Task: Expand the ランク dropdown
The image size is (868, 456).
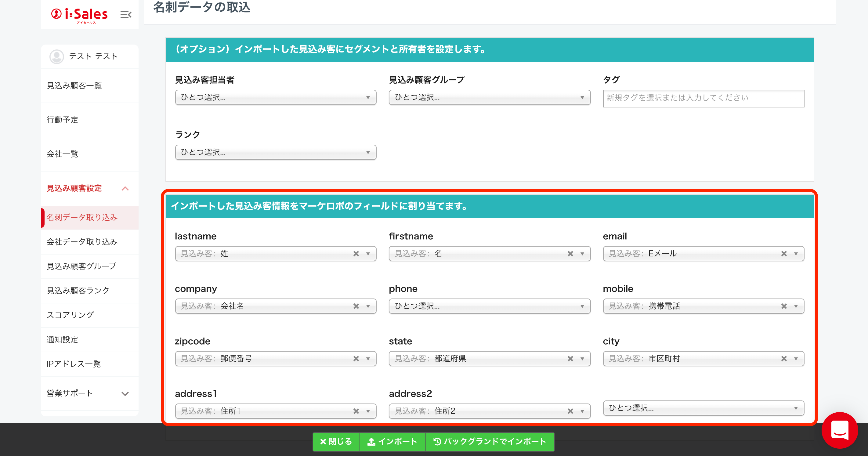Action: pyautogui.click(x=275, y=152)
